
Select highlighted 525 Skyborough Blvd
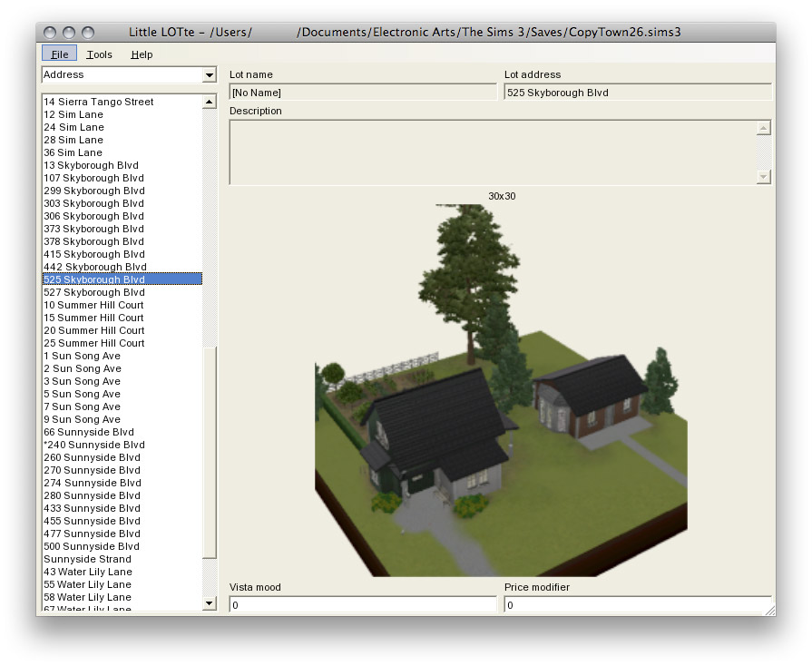(x=122, y=279)
